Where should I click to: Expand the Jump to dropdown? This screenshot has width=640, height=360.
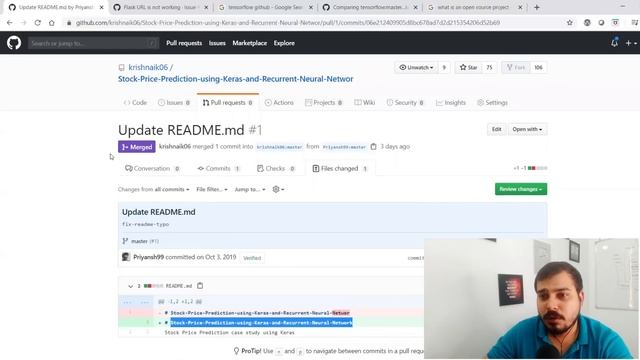(250, 189)
